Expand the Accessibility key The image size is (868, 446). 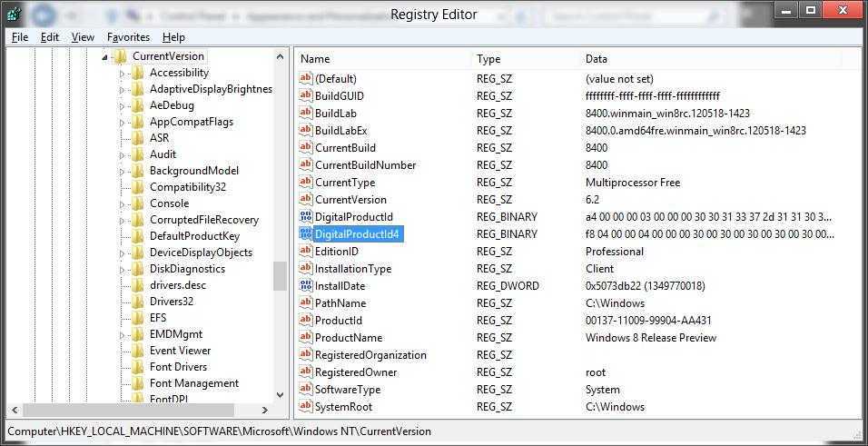pyautogui.click(x=123, y=74)
